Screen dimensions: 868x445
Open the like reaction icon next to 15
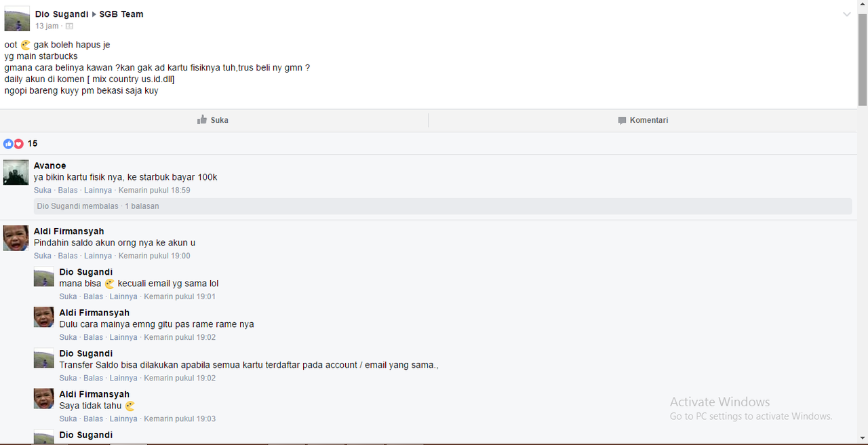click(x=8, y=144)
